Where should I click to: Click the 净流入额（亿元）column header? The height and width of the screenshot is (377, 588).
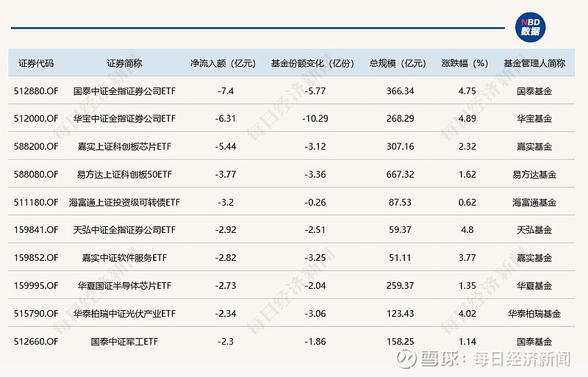pyautogui.click(x=223, y=63)
